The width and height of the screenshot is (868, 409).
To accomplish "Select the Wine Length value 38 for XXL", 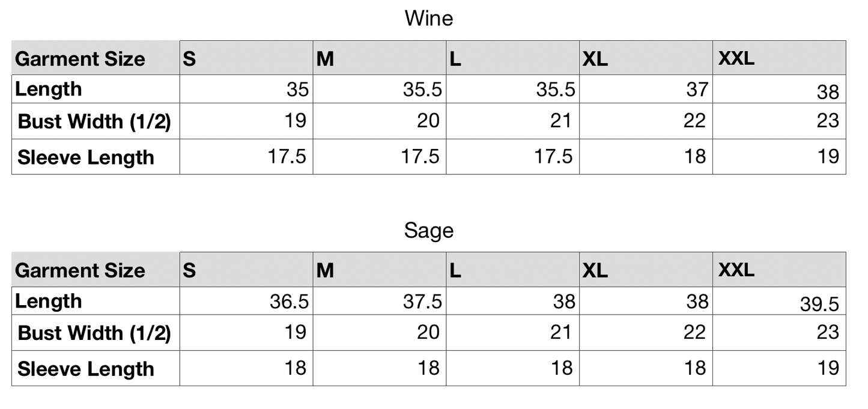I will [x=828, y=92].
